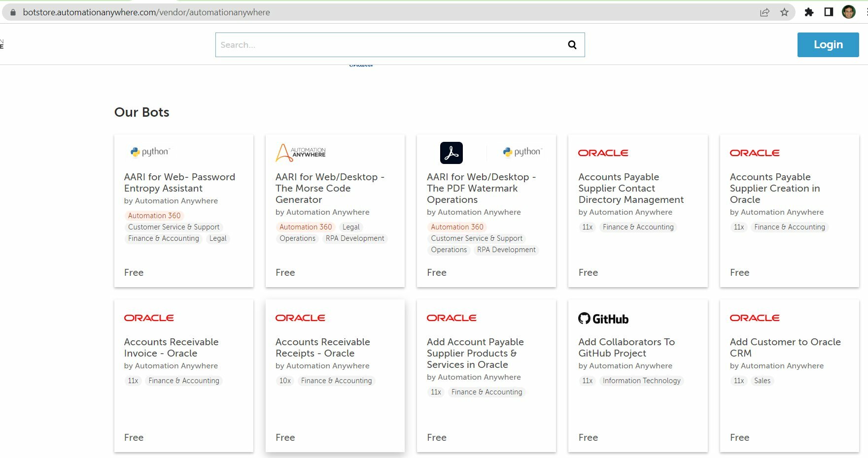Select Finance & Accounting tag on Password Entropy card
This screenshot has height=458, width=868.
coord(164,238)
